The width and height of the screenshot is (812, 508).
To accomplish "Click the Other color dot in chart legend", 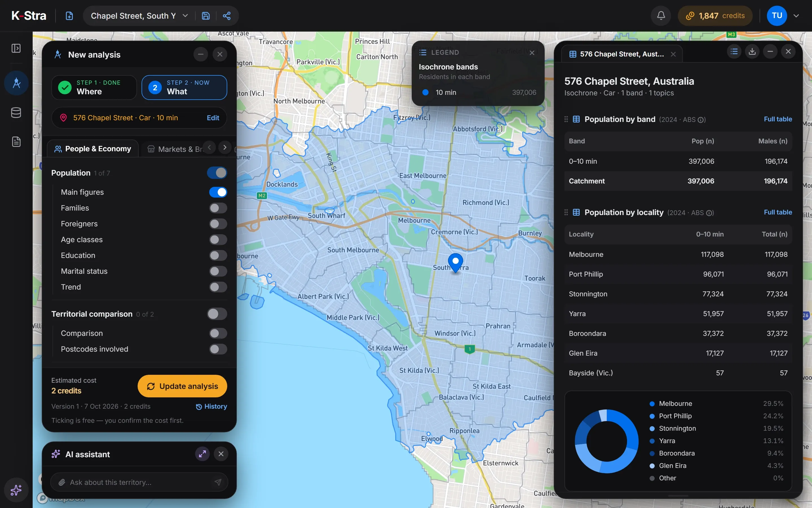I will (652, 478).
